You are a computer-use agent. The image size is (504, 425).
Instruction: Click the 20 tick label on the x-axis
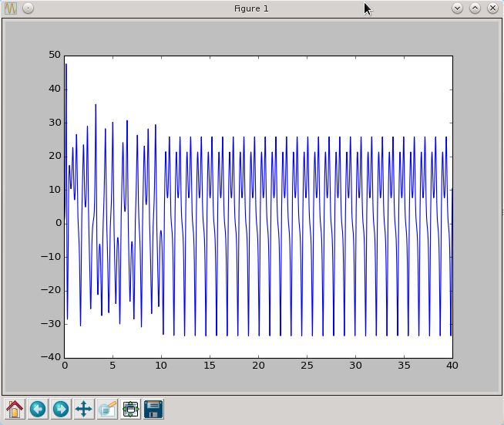[x=258, y=366]
